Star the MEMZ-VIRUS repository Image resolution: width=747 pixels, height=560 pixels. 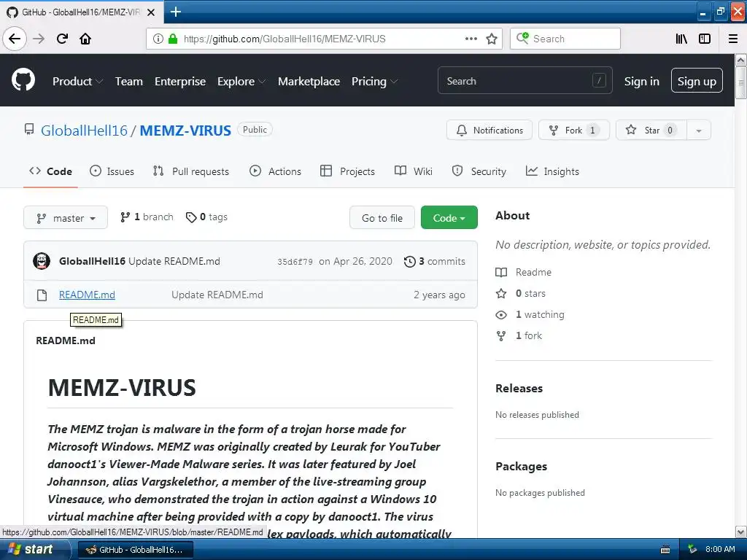tap(651, 131)
